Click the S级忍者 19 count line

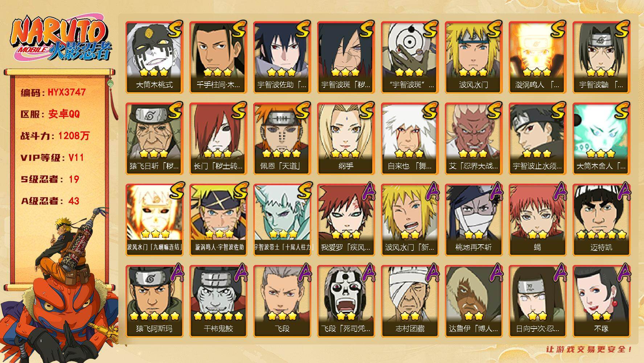coord(50,179)
